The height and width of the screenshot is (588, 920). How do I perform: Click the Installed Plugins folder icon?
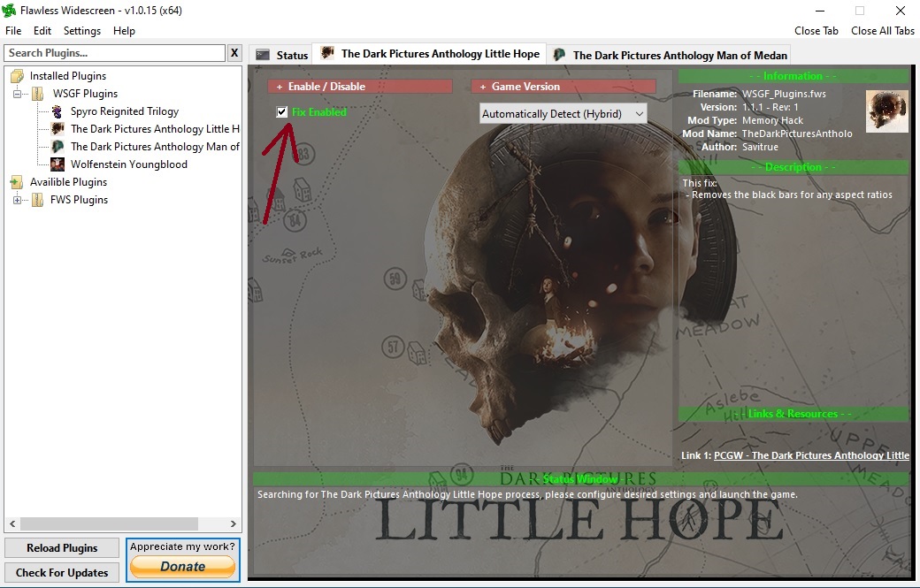[x=17, y=76]
